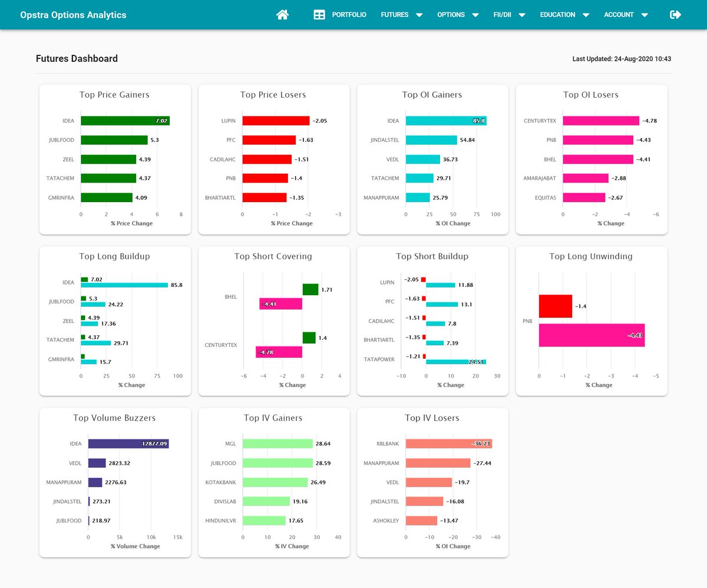This screenshot has width=707, height=588.
Task: Expand the FUTURES dropdown
Action: (401, 15)
